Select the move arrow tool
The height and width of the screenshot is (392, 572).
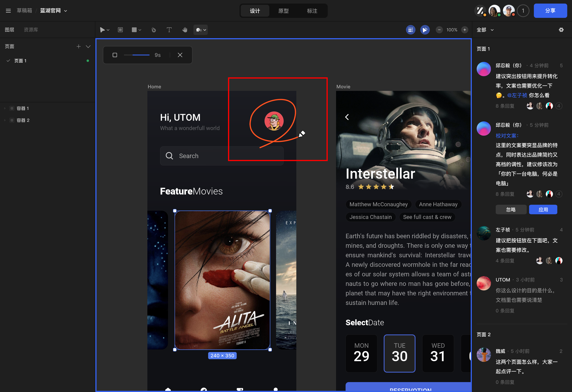102,30
